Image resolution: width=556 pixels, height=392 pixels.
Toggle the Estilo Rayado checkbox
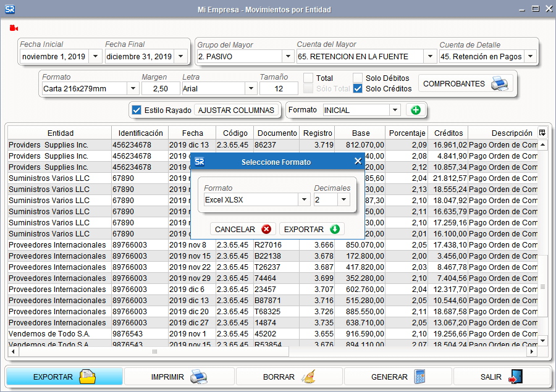point(136,111)
